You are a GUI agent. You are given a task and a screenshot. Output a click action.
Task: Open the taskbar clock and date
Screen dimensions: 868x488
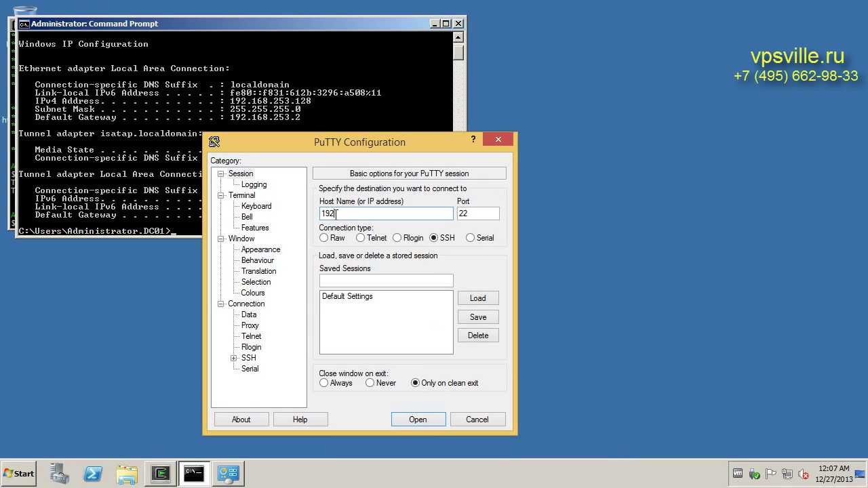pyautogui.click(x=834, y=474)
